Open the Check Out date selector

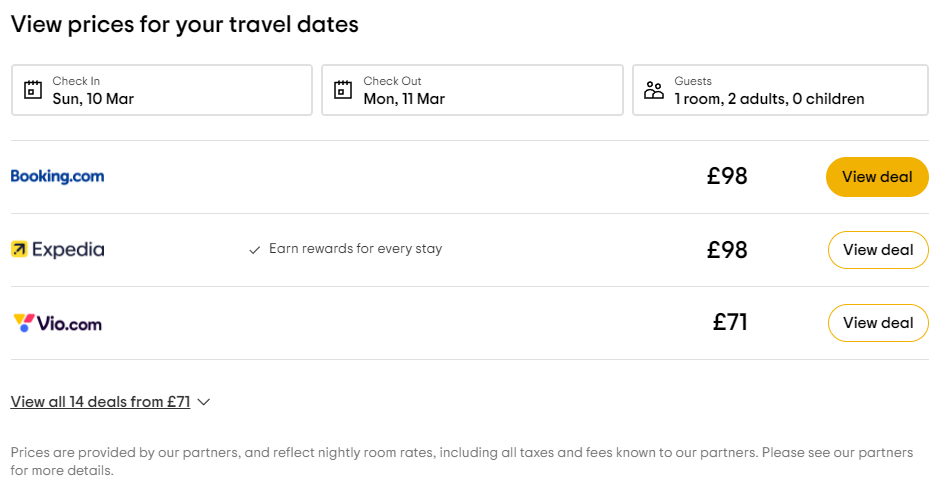472,90
